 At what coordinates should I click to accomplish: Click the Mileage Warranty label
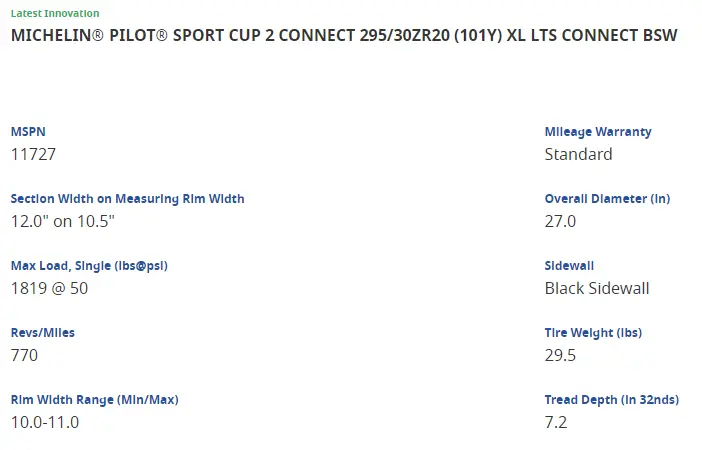pos(598,132)
